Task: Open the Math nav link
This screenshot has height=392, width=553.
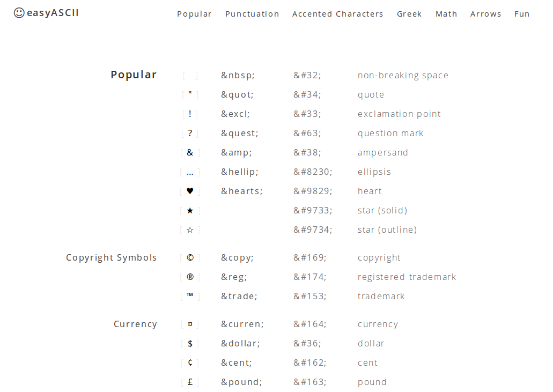Action: tap(446, 14)
